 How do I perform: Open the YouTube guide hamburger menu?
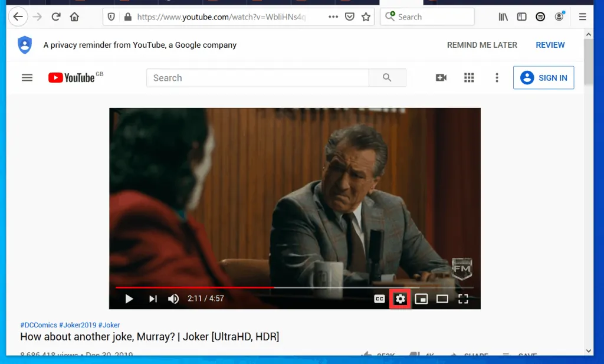pos(27,78)
